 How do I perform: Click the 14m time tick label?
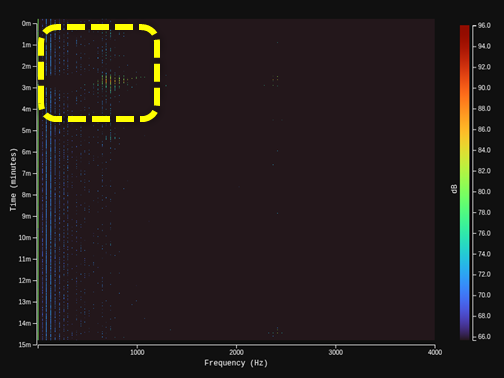click(25, 323)
